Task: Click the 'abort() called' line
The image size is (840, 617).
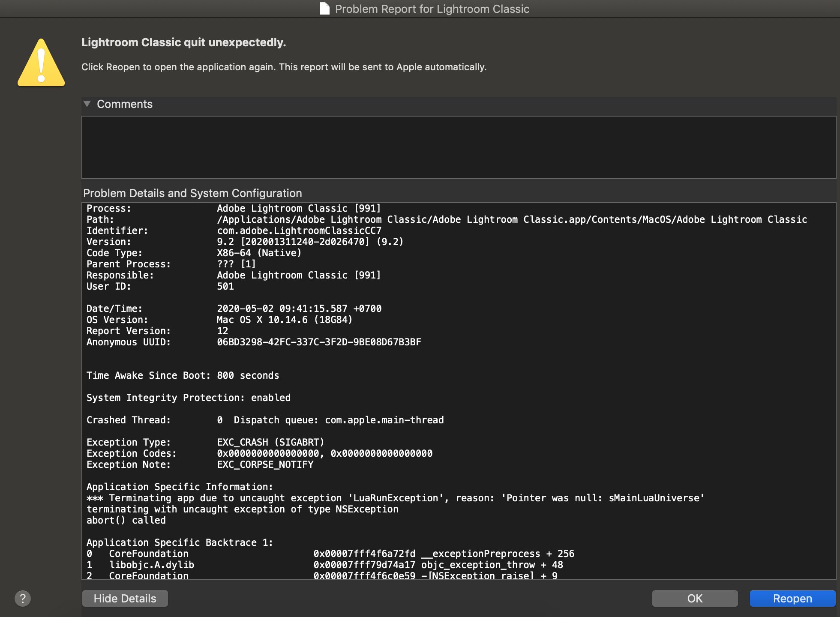Action: click(126, 520)
